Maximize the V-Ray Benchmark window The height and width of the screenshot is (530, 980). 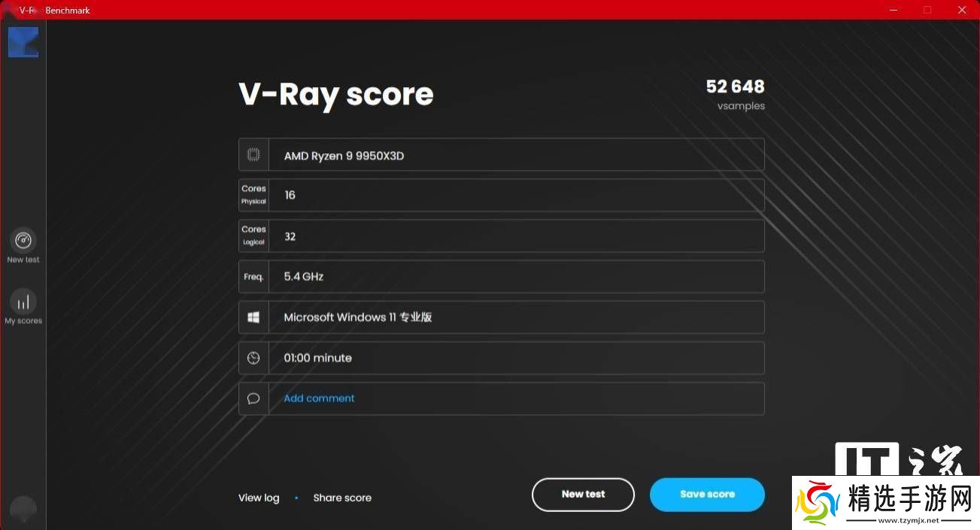[x=927, y=10]
